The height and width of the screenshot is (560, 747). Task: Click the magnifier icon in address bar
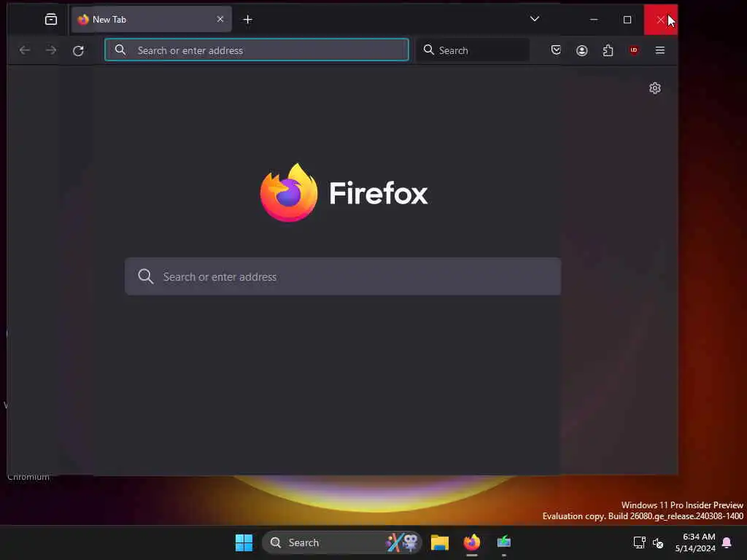(x=120, y=50)
